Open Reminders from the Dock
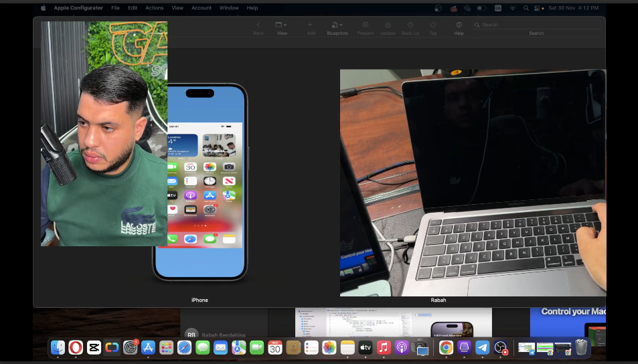The height and width of the screenshot is (364, 638). tap(311, 347)
